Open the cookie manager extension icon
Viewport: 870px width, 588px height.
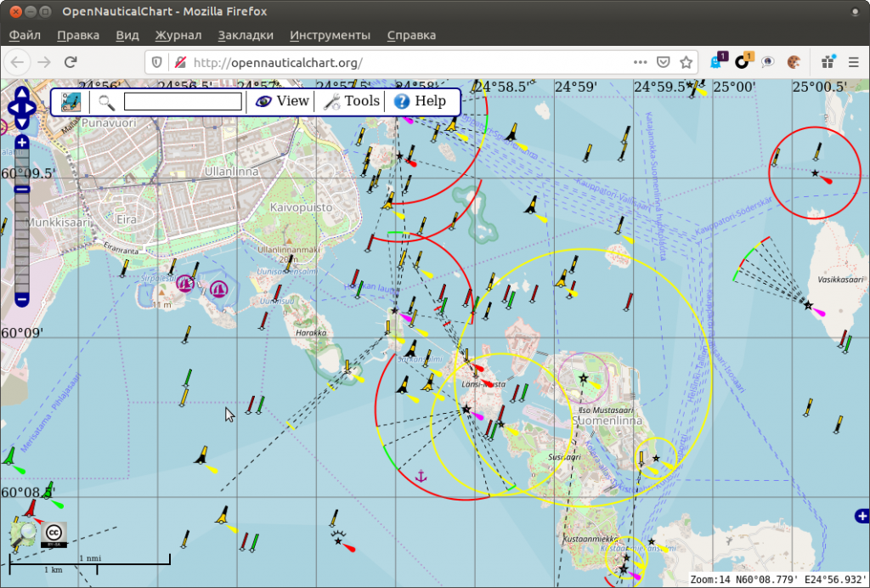click(x=794, y=62)
